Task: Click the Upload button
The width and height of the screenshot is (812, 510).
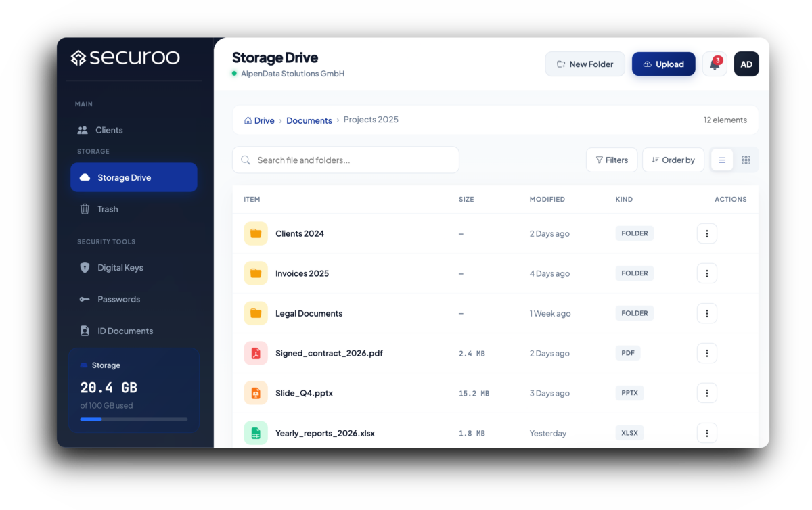Action: (x=663, y=64)
